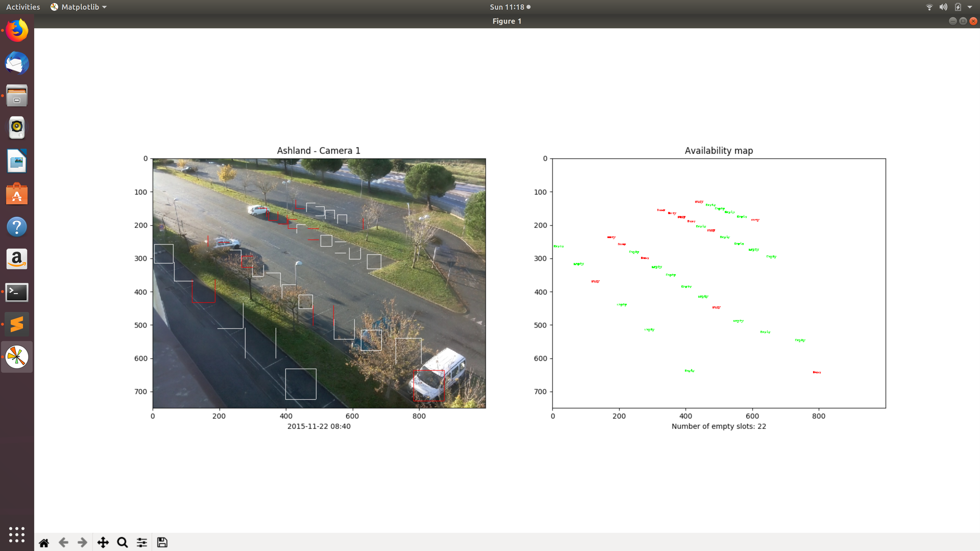980x551 pixels.
Task: Open the Activities overview
Action: coord(23,7)
